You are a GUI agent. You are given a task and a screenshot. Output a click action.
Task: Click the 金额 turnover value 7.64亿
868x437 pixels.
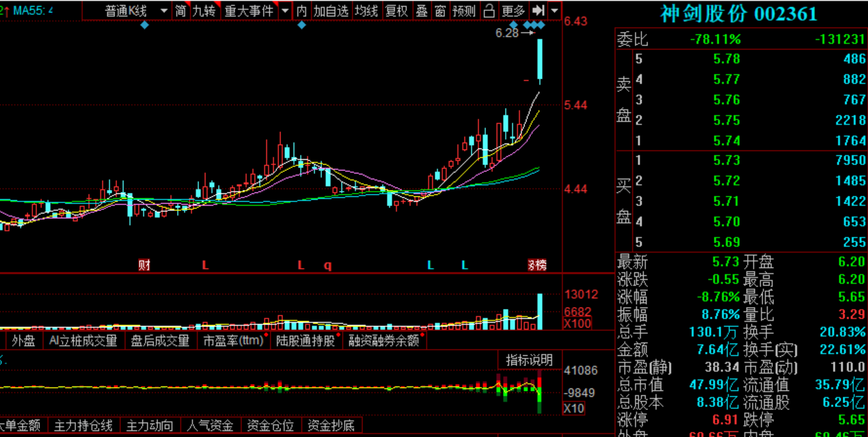click(x=718, y=350)
